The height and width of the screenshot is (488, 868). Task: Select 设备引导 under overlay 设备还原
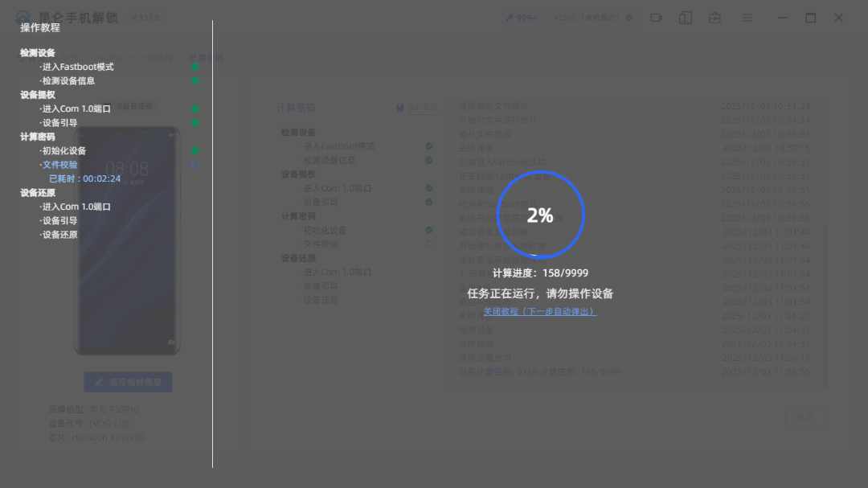click(59, 220)
